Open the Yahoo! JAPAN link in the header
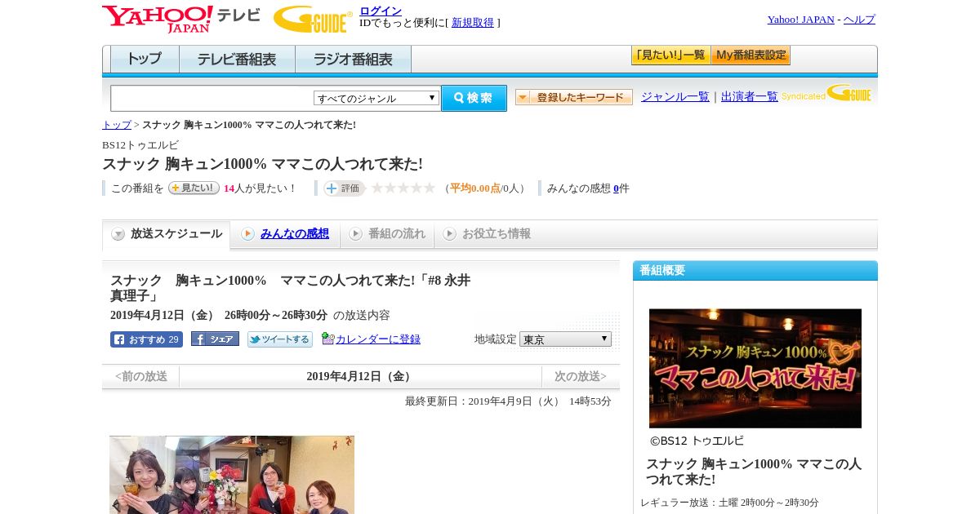The image size is (980, 514). 800,20
